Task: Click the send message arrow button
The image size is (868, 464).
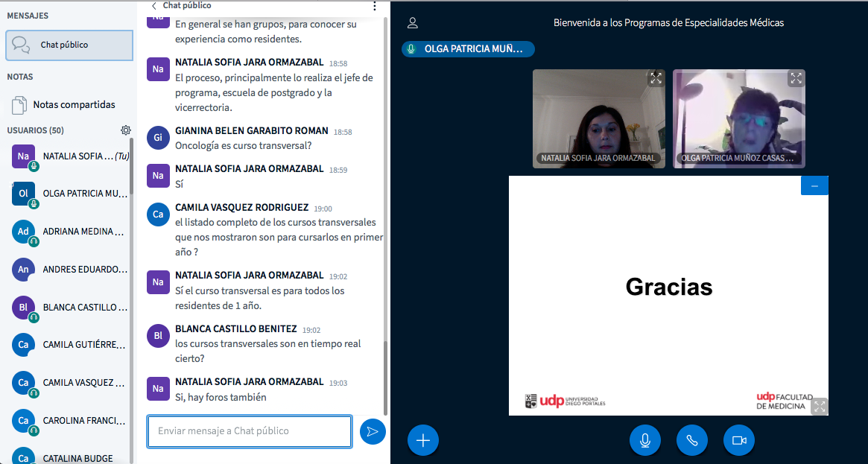Action: pos(373,431)
